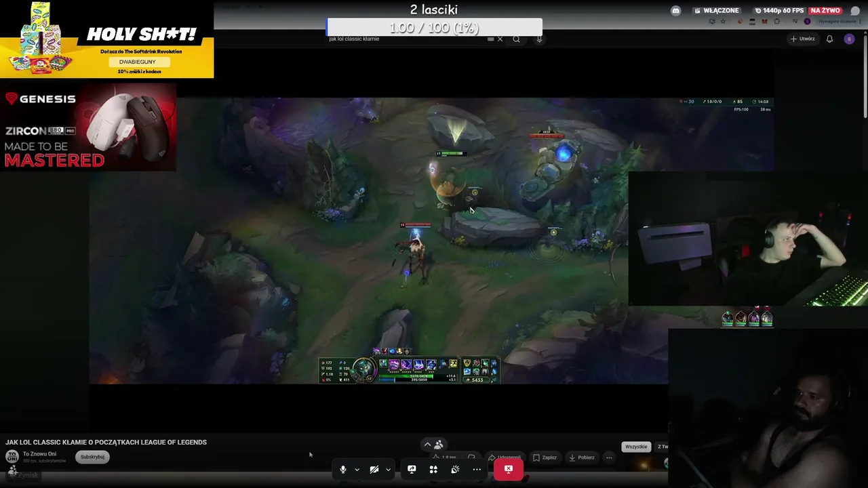The height and width of the screenshot is (488, 868).
Task: Click the top streamer webcam feed
Action: [748, 239]
